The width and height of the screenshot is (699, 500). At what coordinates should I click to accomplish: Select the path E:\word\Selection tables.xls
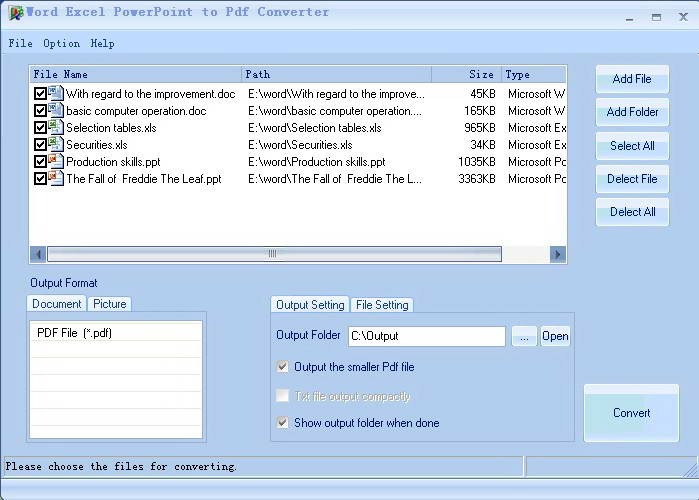(314, 128)
